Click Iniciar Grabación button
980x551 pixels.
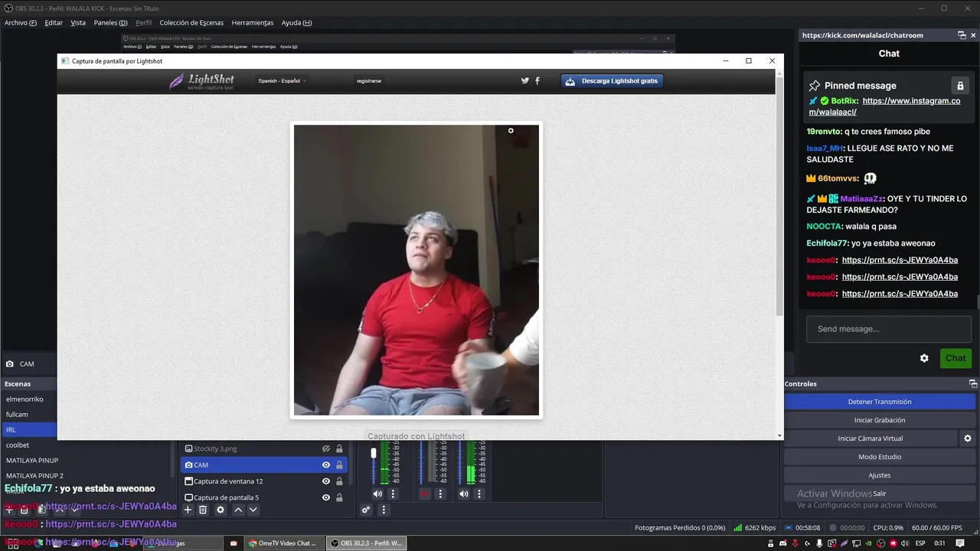click(x=880, y=420)
